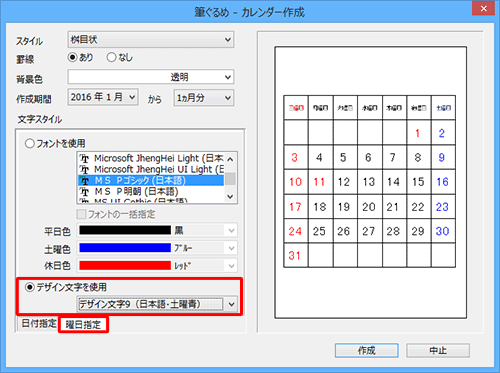Click the black 平日色 swatch

(125, 230)
